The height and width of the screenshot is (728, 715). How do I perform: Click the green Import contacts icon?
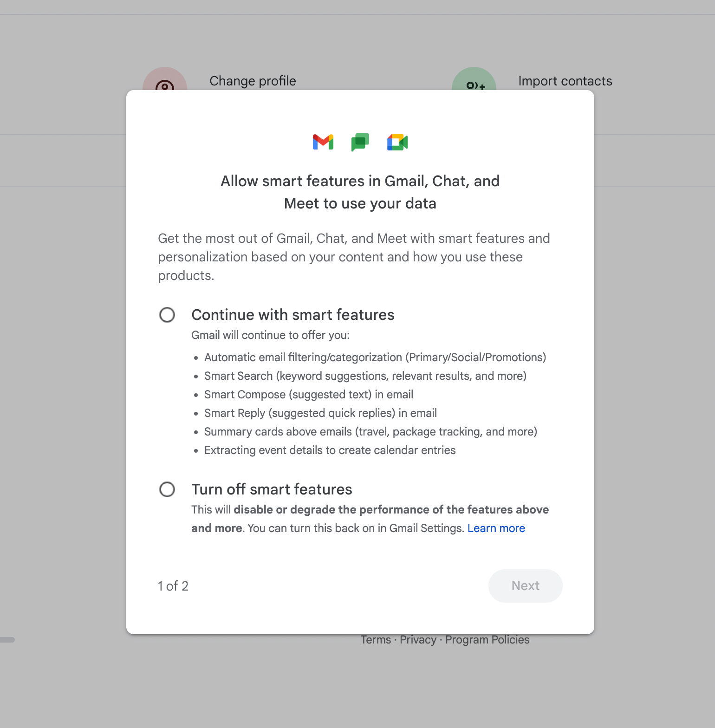point(474,81)
